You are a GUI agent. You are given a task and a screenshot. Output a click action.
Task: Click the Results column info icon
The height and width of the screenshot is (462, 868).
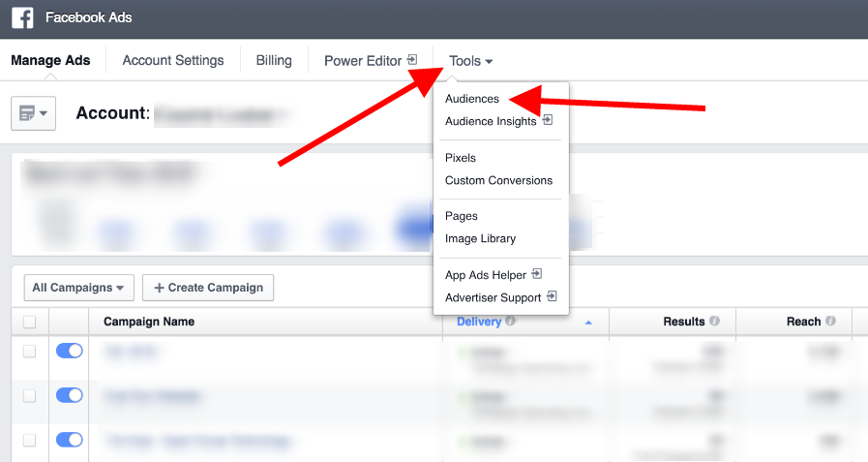click(x=715, y=321)
